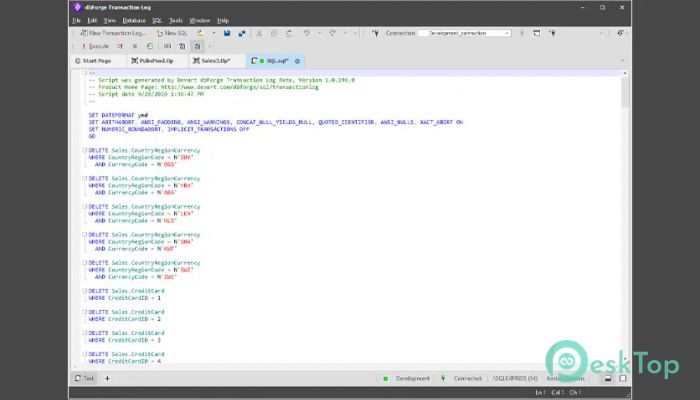The height and width of the screenshot is (400, 700).
Task: Open the document tabs list dropdown at right
Action: click(x=622, y=61)
